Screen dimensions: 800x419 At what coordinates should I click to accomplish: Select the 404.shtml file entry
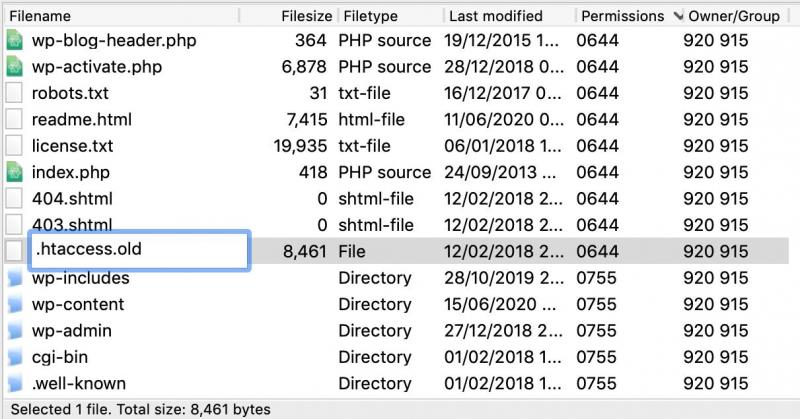[72, 198]
